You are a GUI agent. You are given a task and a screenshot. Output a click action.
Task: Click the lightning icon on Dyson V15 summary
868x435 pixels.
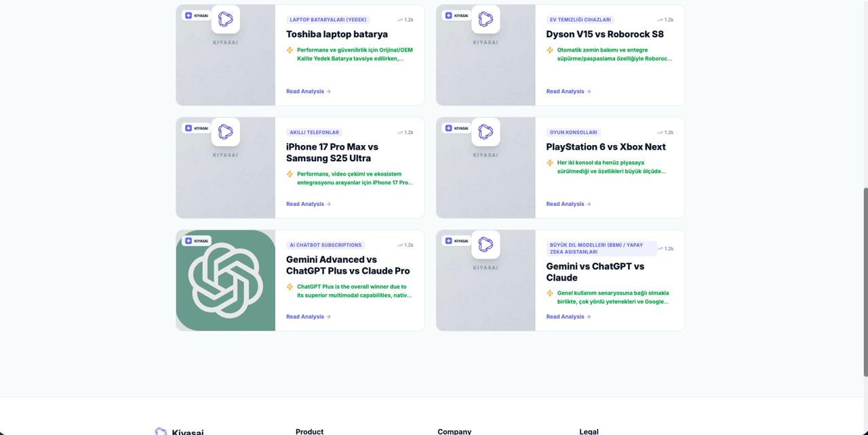[550, 50]
